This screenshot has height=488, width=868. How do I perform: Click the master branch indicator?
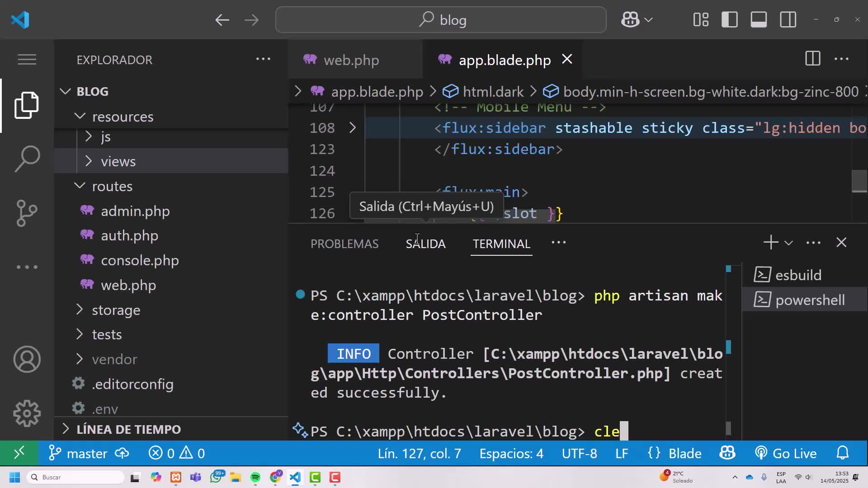tap(78, 453)
